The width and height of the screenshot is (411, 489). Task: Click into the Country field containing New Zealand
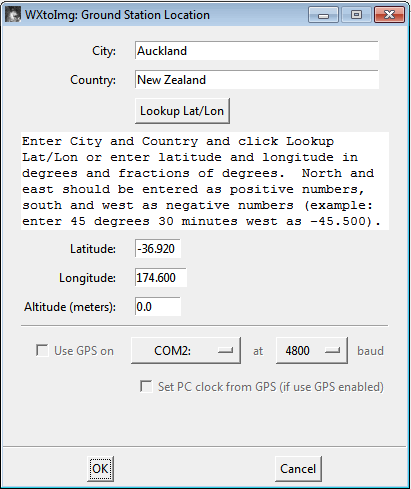tap(257, 80)
